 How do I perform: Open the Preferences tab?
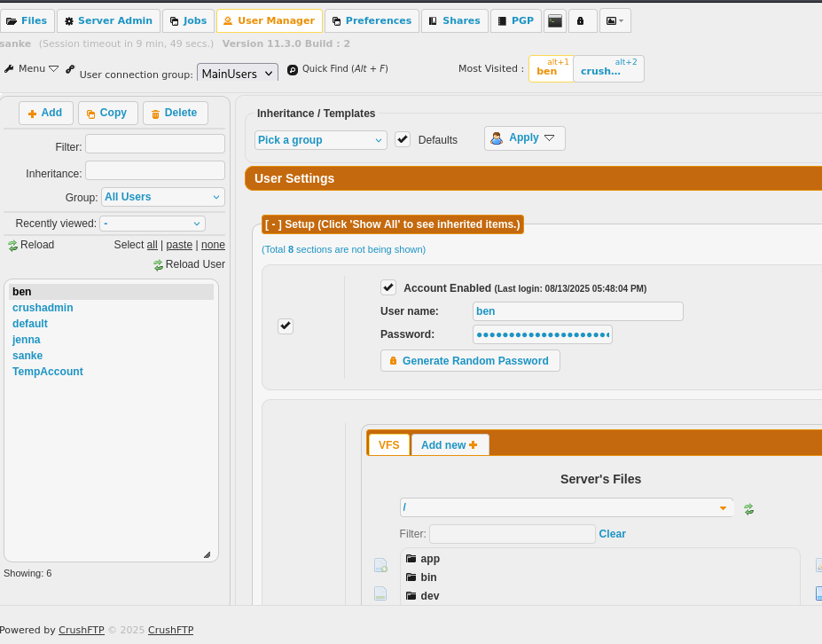pos(372,20)
